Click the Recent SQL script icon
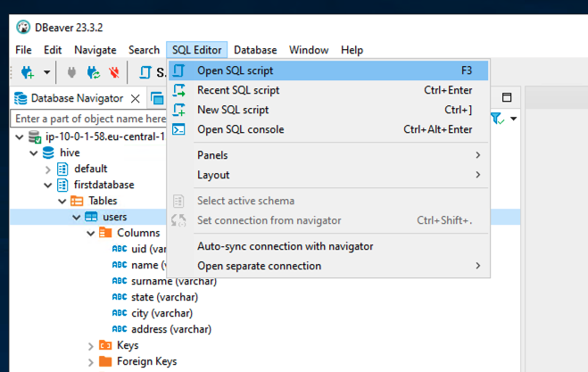Viewport: 588px width, 372px height. [178, 90]
